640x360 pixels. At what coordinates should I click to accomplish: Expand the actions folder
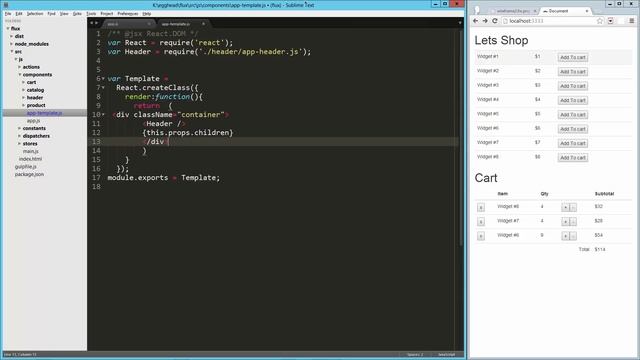click(x=19, y=67)
